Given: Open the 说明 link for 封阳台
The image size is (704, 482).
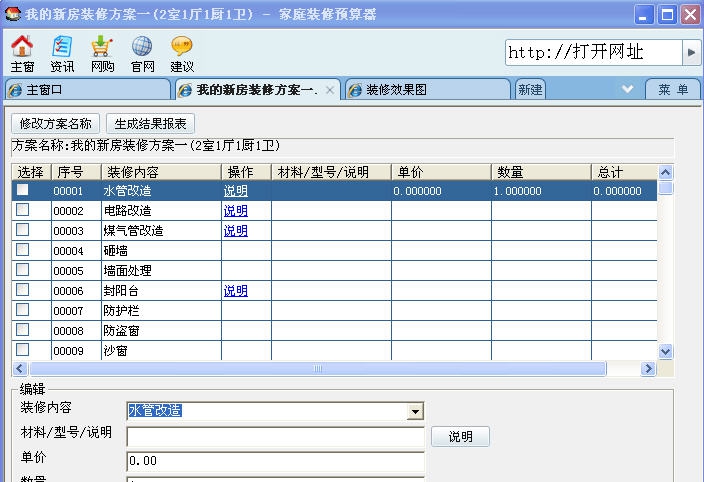Looking at the screenshot, I should [236, 291].
